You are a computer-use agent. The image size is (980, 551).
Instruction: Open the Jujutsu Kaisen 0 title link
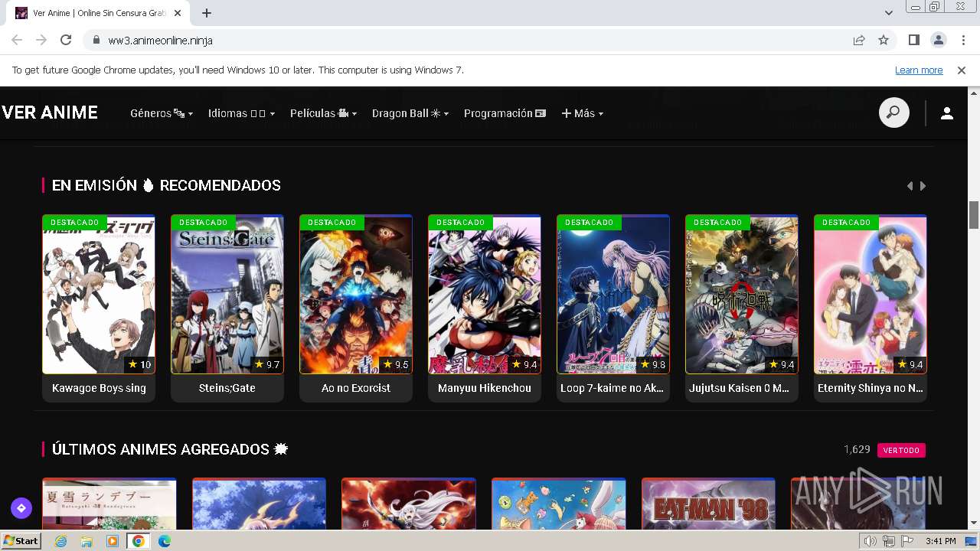pyautogui.click(x=739, y=388)
